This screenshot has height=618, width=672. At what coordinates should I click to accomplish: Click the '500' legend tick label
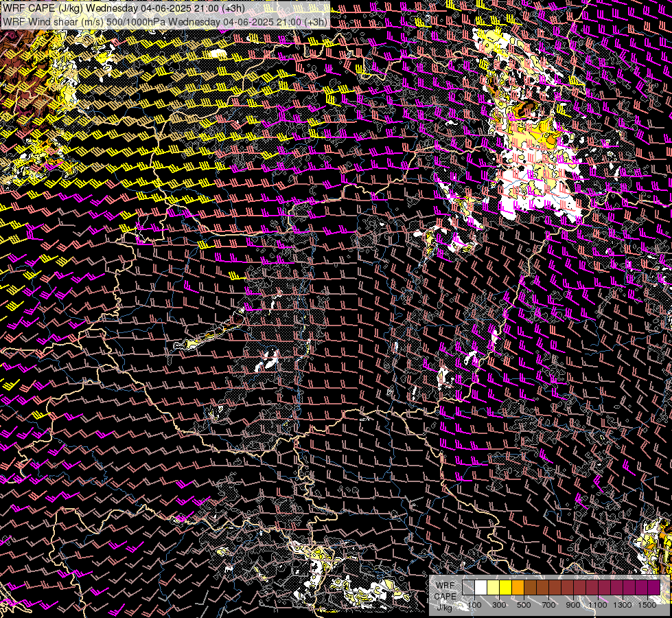524,605
